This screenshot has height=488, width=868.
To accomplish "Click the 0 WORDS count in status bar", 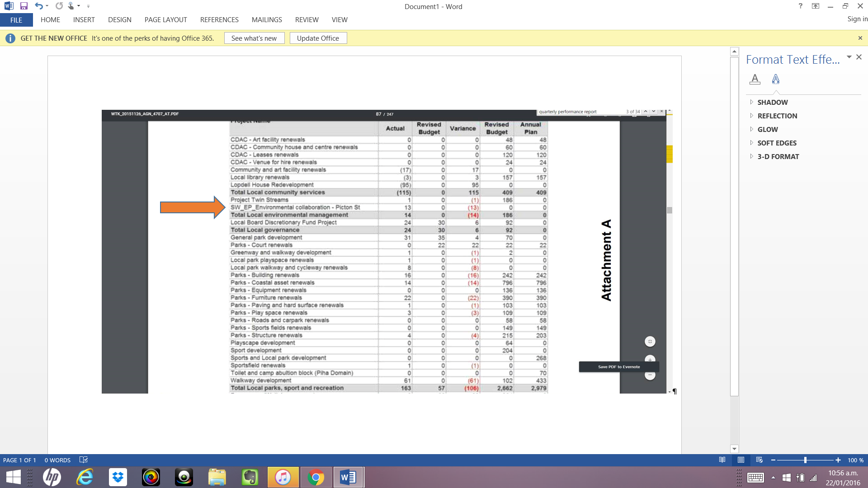I will click(x=57, y=460).
